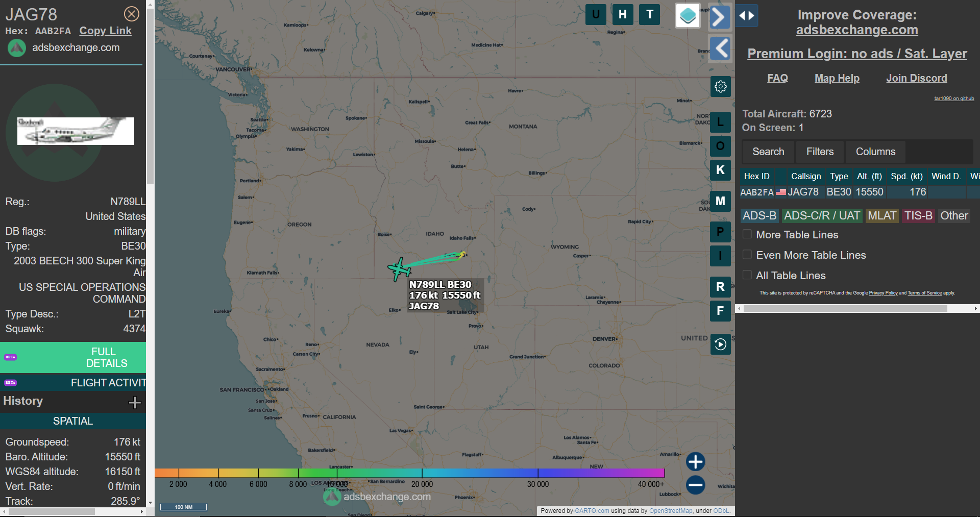
Task: Toggle the H map button
Action: (x=623, y=14)
